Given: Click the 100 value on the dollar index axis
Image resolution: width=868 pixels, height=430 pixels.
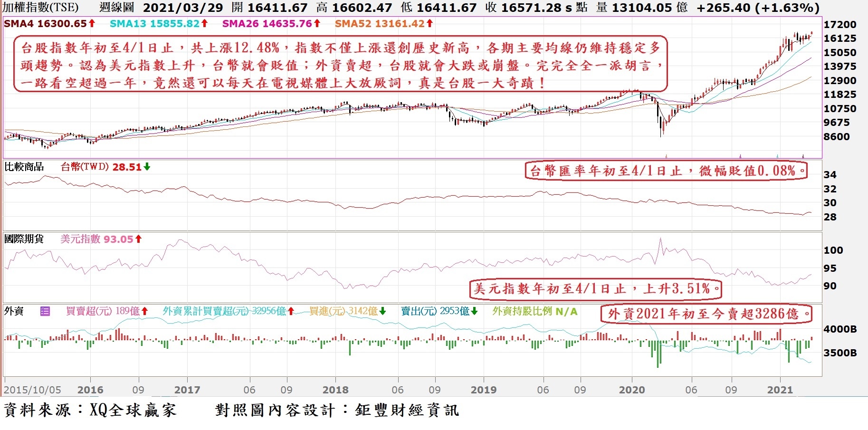Looking at the screenshot, I should click(x=833, y=250).
